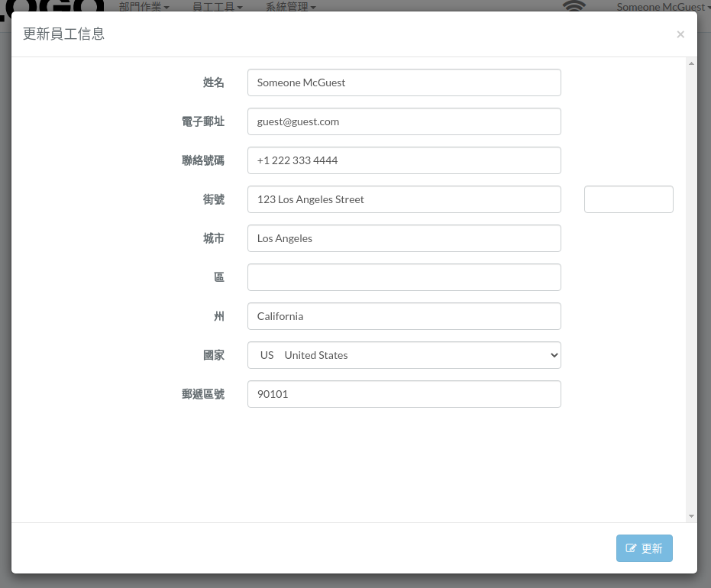Open the 系統管理 menu in background navbar
This screenshot has width=711, height=588.
(x=291, y=7)
